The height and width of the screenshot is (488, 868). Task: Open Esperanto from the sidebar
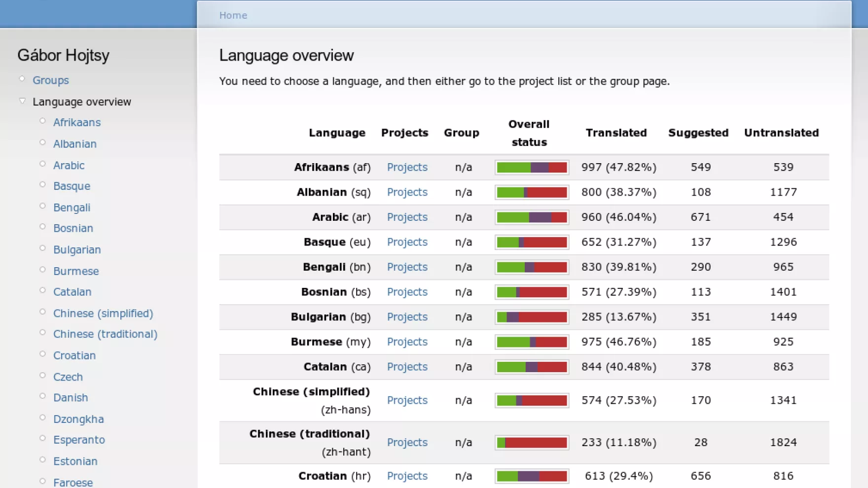point(79,440)
